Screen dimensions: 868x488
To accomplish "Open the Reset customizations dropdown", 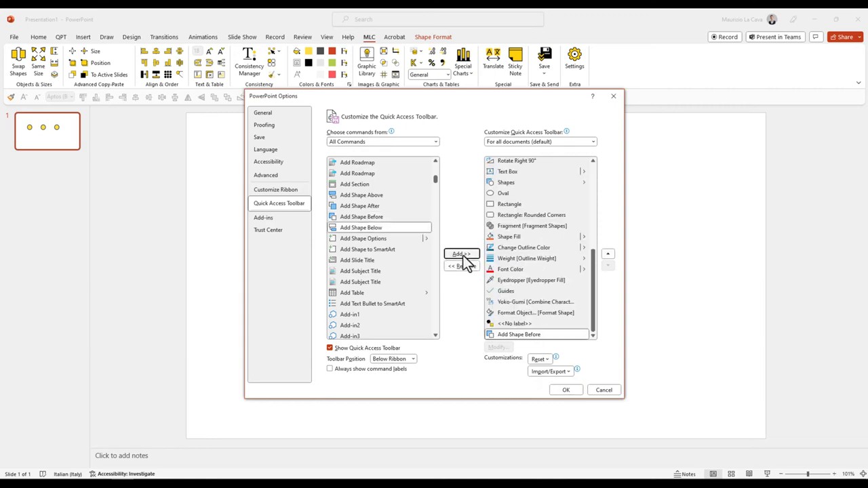I will 540,359.
